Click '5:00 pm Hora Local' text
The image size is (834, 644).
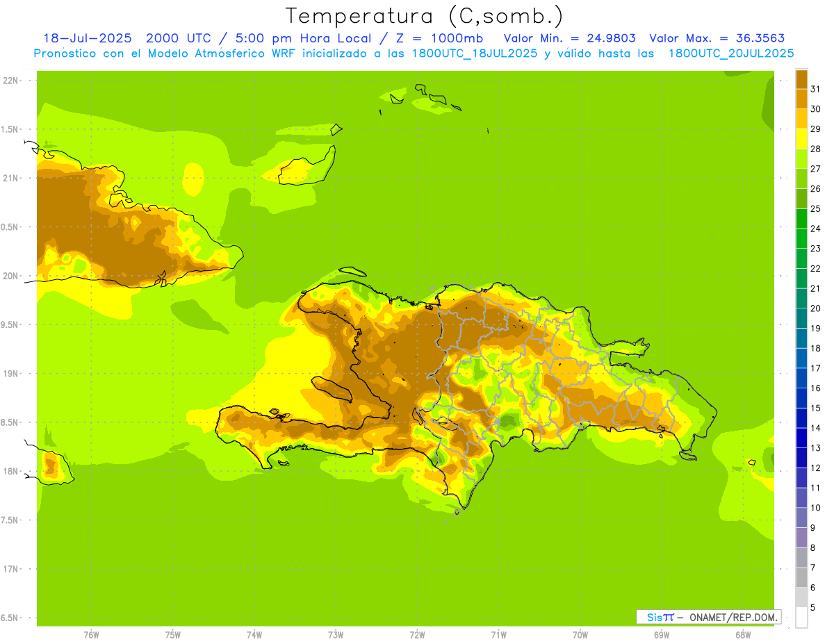(x=301, y=38)
